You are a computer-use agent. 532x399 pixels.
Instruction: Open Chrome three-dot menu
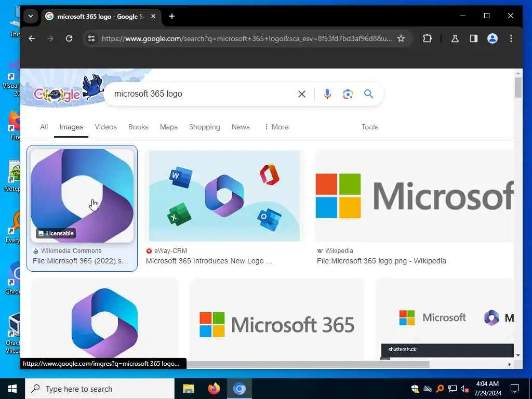[511, 38]
